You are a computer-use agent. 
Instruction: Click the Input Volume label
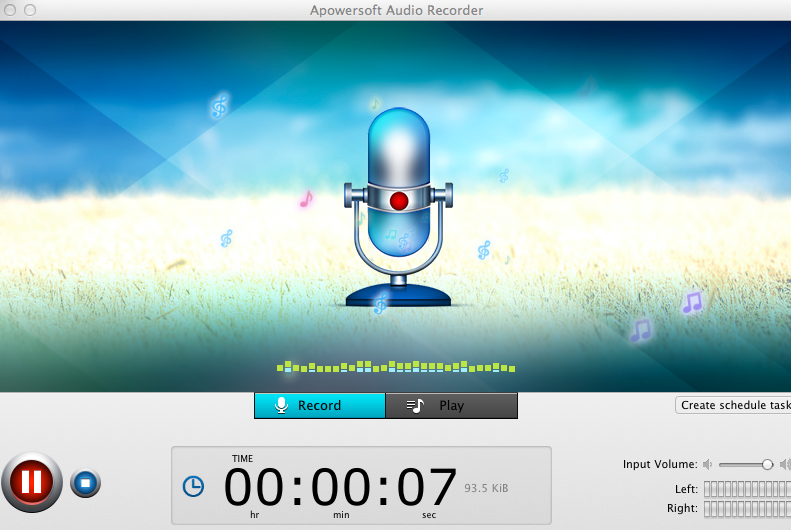point(659,464)
